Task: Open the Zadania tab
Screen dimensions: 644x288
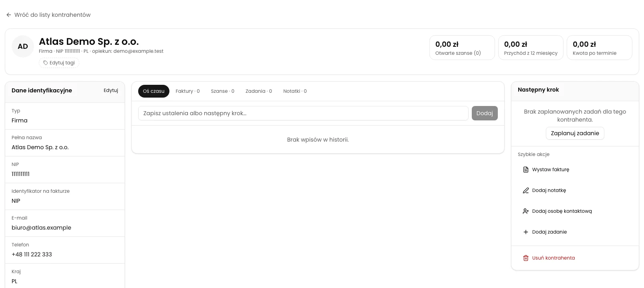Action: tap(259, 91)
